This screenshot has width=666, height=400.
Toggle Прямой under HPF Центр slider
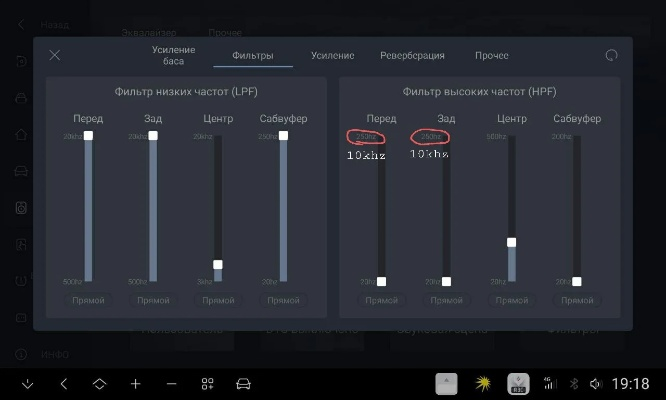point(511,300)
